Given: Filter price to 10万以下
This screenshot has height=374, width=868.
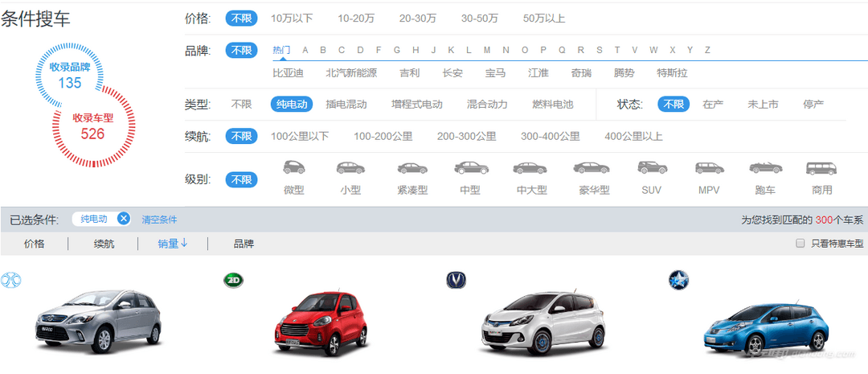Looking at the screenshot, I should click(292, 18).
